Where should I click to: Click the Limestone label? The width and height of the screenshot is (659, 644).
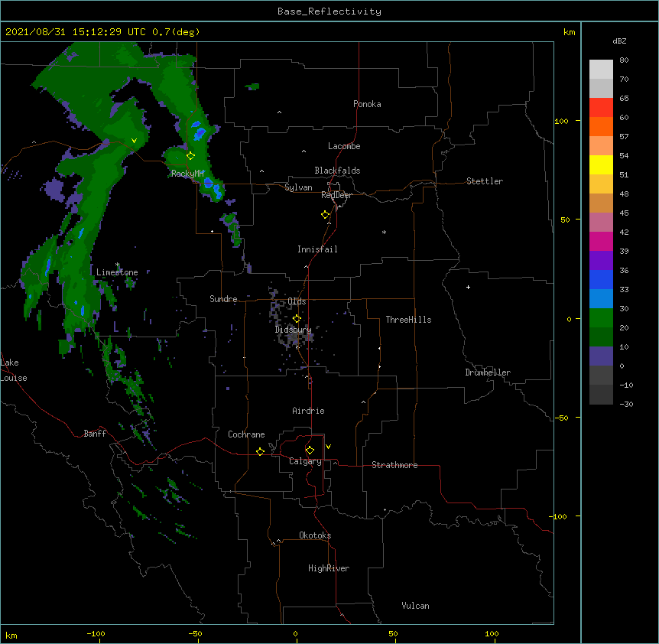point(117,272)
